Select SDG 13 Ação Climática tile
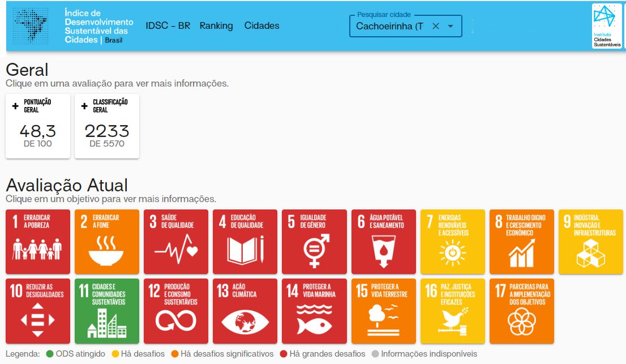The image size is (626, 364). tap(245, 311)
